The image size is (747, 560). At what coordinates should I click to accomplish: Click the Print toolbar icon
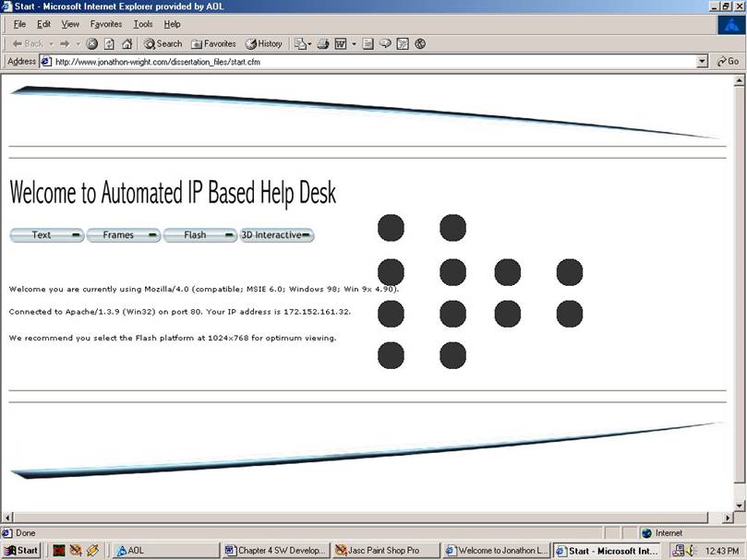pos(323,43)
